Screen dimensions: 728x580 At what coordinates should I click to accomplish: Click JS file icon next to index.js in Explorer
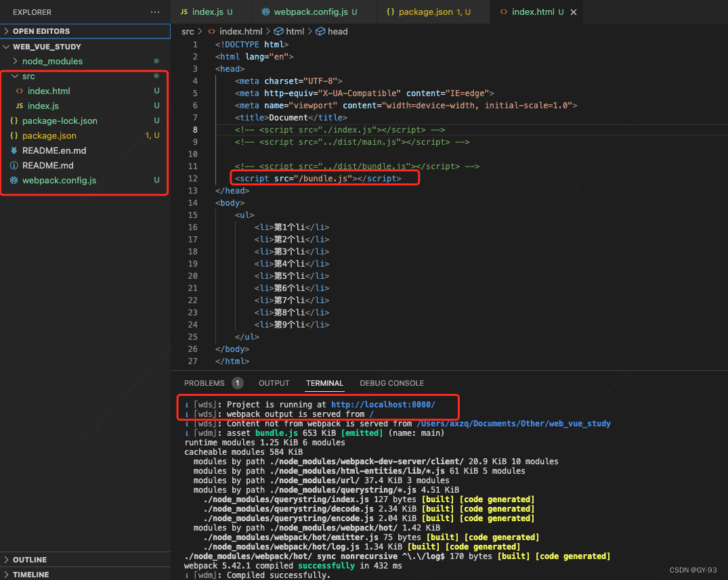(20, 106)
